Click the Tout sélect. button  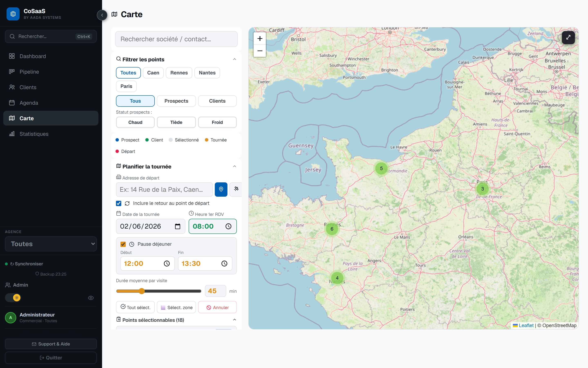point(135,307)
